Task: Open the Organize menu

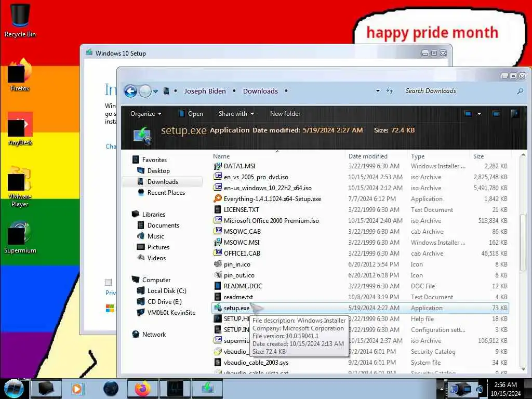Action: [146, 114]
